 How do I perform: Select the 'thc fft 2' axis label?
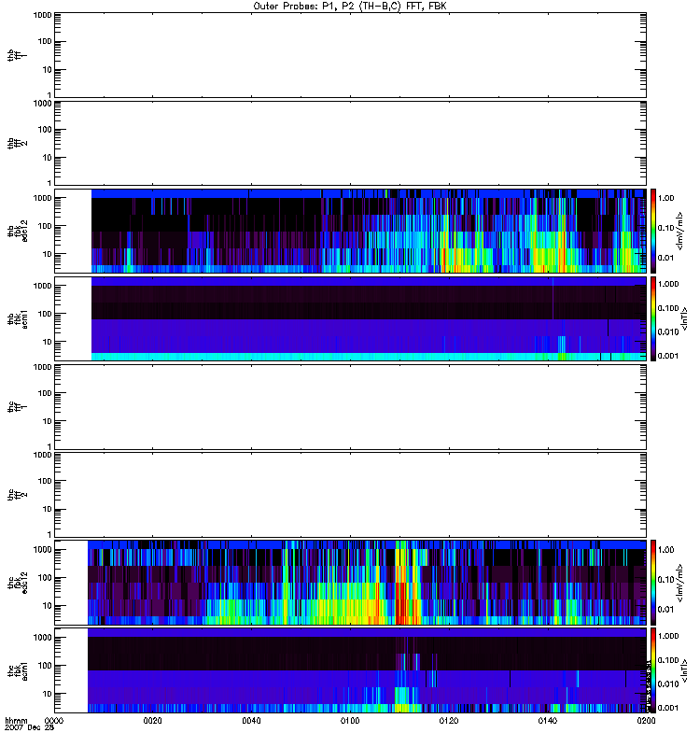pos(17,495)
